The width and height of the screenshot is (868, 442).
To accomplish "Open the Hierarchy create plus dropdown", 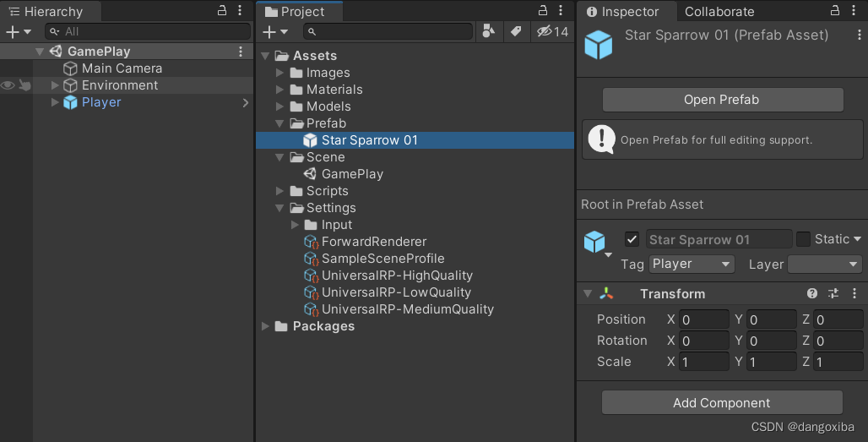I will click(19, 32).
